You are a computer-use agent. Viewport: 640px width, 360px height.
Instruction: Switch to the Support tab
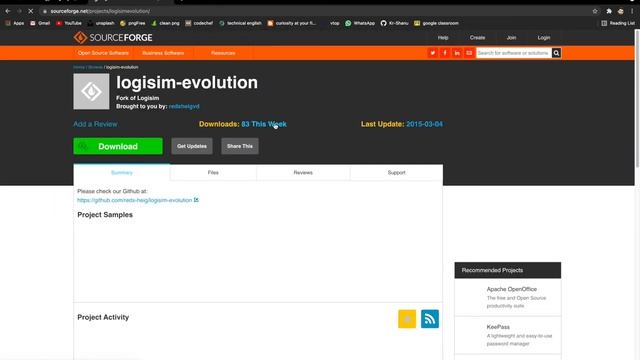coord(396,173)
